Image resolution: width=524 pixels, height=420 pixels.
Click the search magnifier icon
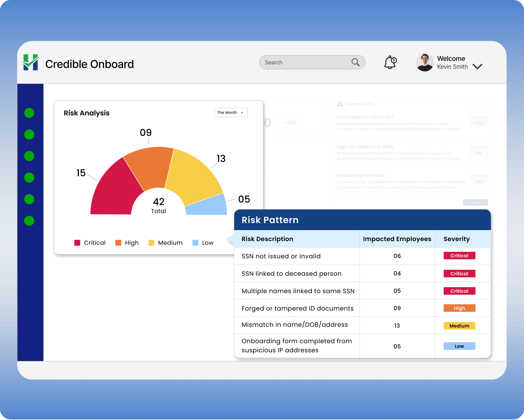[355, 62]
